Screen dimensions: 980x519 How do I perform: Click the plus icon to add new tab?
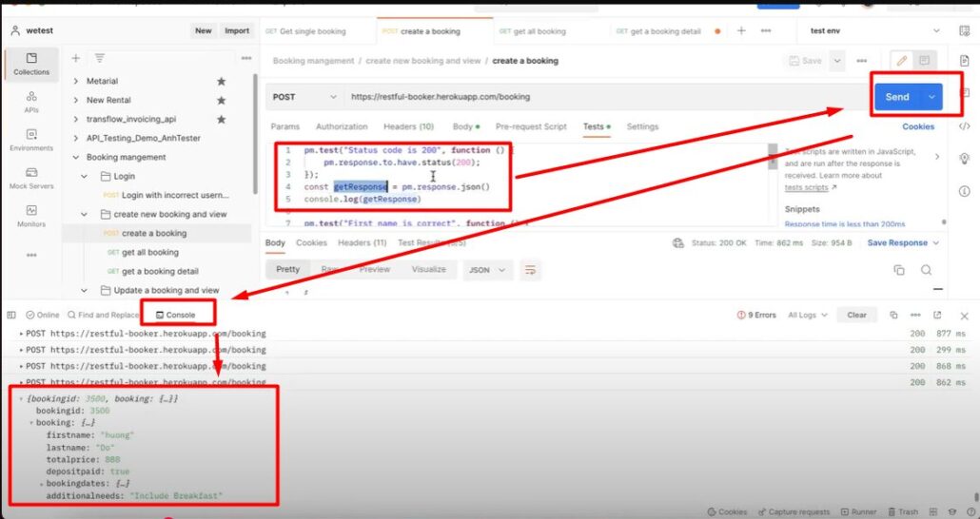(741, 31)
